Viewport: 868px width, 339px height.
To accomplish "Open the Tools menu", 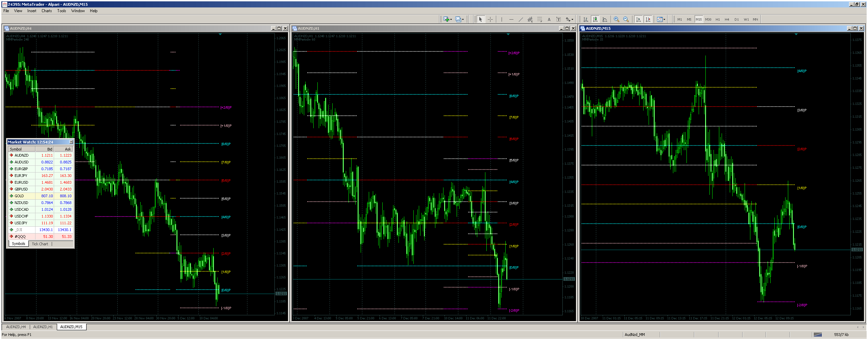I will click(x=62, y=11).
